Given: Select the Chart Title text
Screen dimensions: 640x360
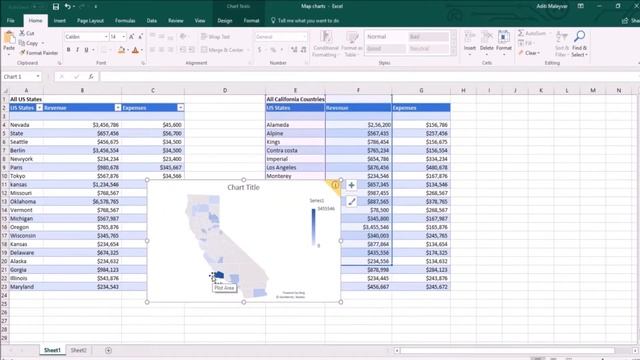Looking at the screenshot, I should tap(243, 187).
